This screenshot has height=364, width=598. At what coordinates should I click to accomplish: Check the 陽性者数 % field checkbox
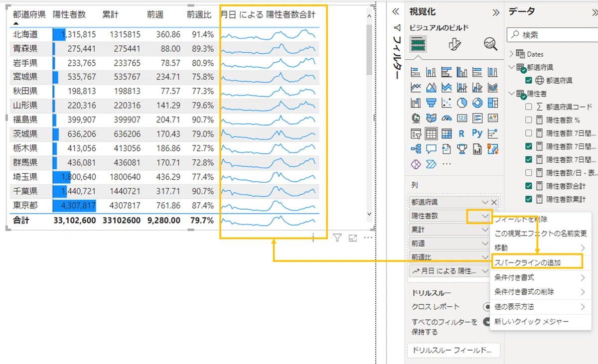pos(529,120)
